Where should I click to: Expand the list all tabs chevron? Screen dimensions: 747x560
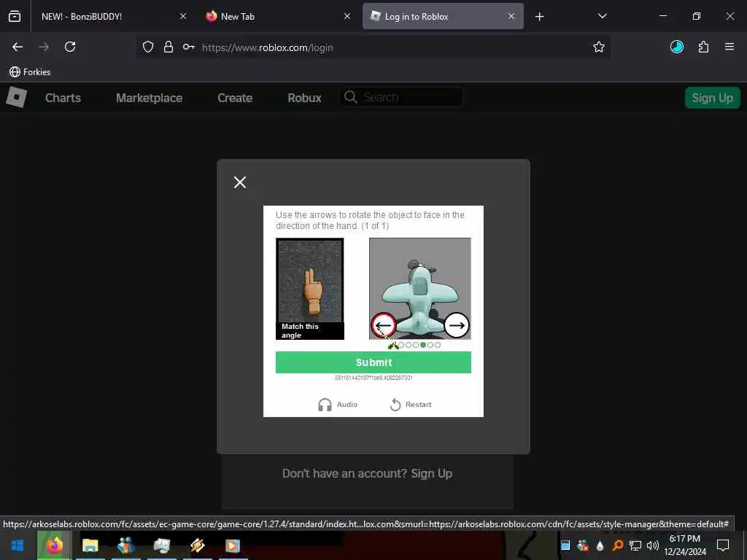tap(602, 16)
